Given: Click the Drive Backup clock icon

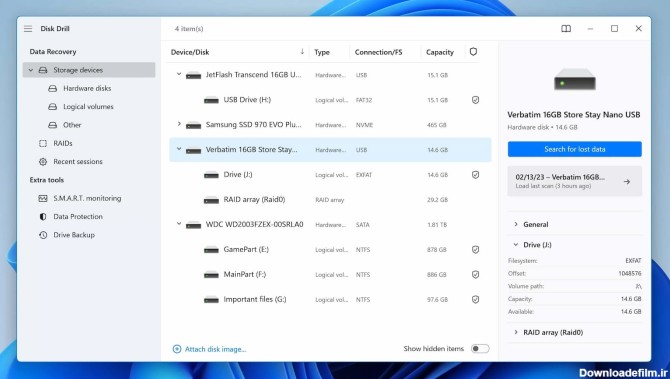Looking at the screenshot, I should pyautogui.click(x=43, y=235).
